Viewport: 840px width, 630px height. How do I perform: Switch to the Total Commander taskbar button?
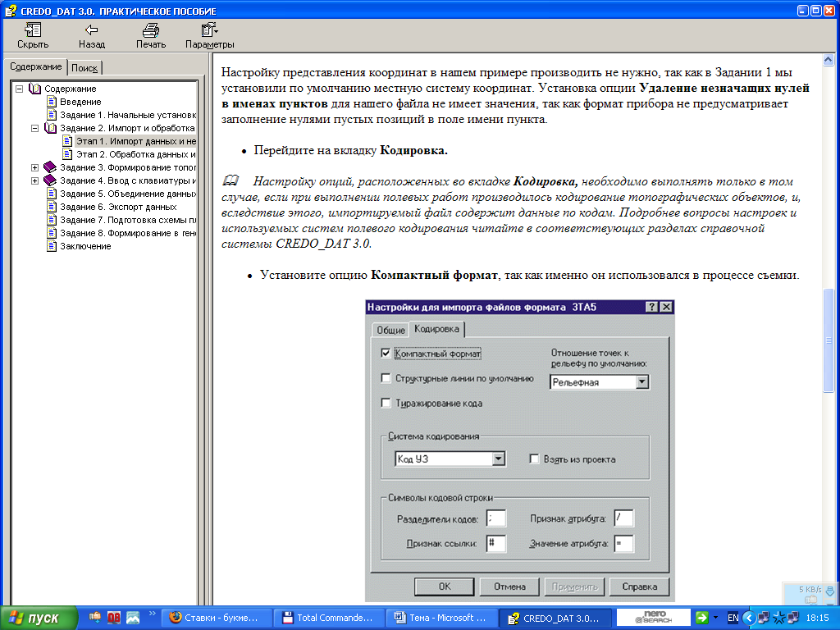point(330,618)
